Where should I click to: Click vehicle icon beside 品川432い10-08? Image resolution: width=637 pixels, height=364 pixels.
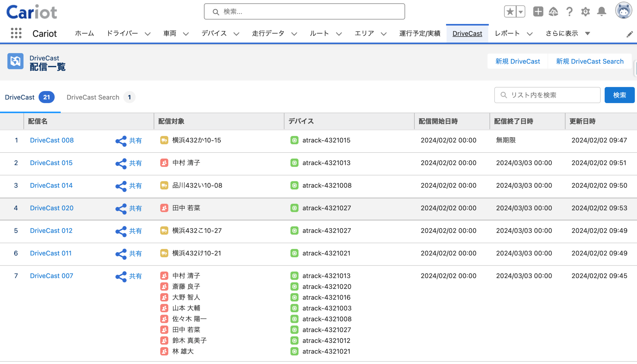(x=164, y=185)
